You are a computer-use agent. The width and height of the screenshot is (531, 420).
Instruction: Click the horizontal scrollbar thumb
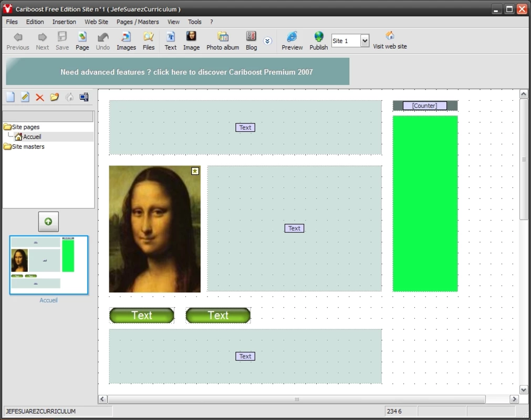[x=297, y=399]
